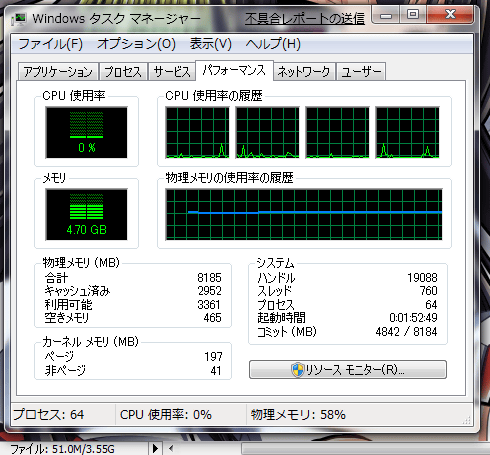Click the 合計 value 8185

(209, 278)
